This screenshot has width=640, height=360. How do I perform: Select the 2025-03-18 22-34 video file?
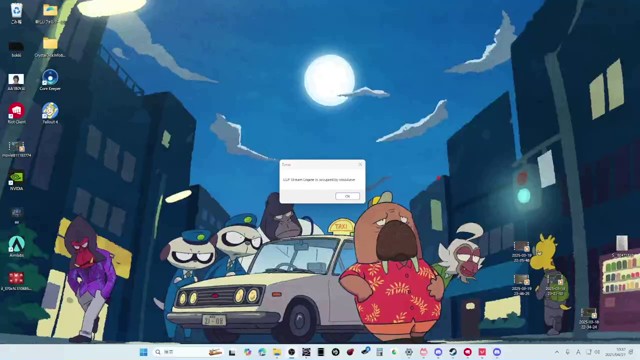[589, 319]
